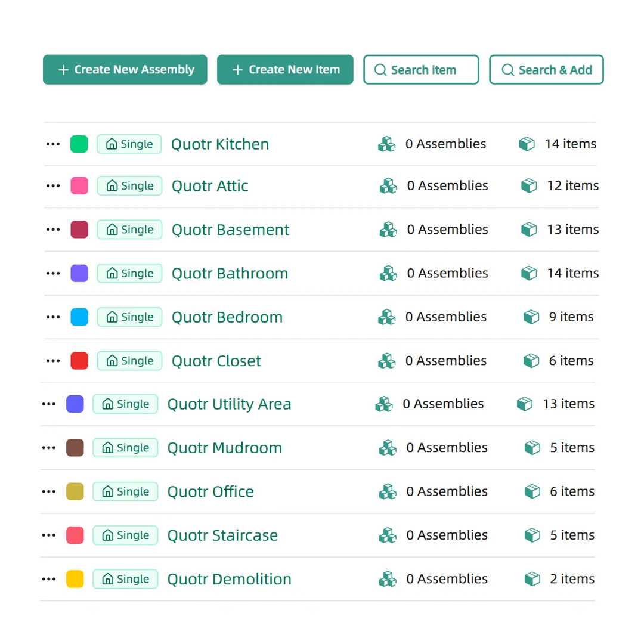Click the Search & Add field
Viewport: 644px width, 644px height.
546,70
